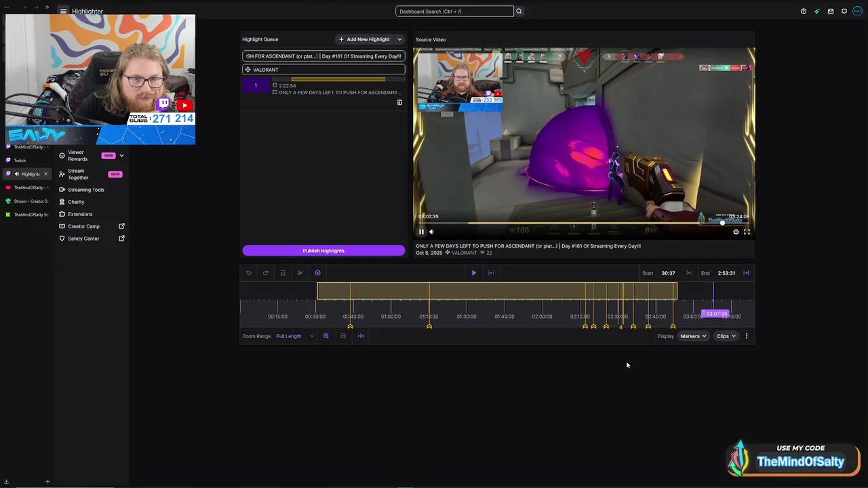Zoom in on the timeline

click(x=326, y=336)
